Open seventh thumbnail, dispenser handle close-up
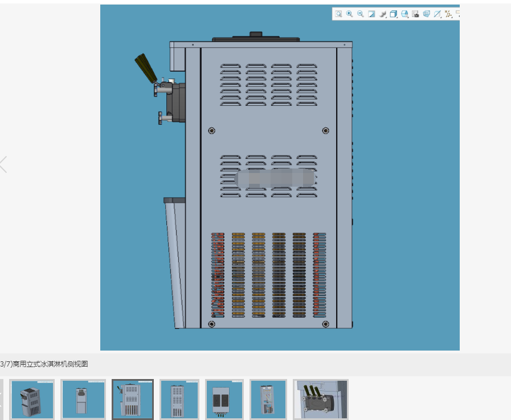 click(x=321, y=400)
